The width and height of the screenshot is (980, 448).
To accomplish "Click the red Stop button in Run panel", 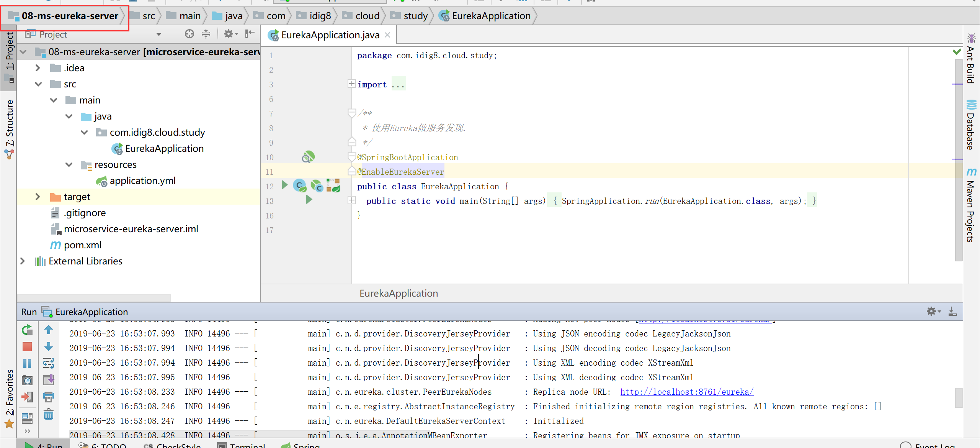I will (27, 346).
